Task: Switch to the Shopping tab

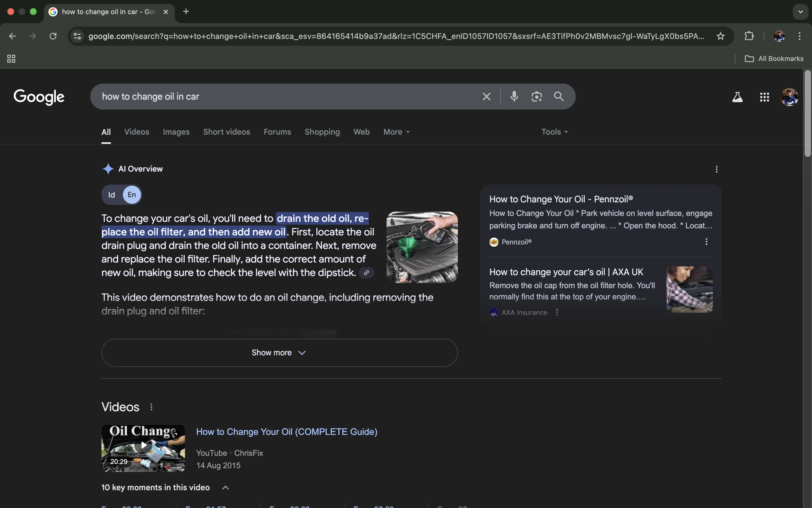Action: click(322, 132)
